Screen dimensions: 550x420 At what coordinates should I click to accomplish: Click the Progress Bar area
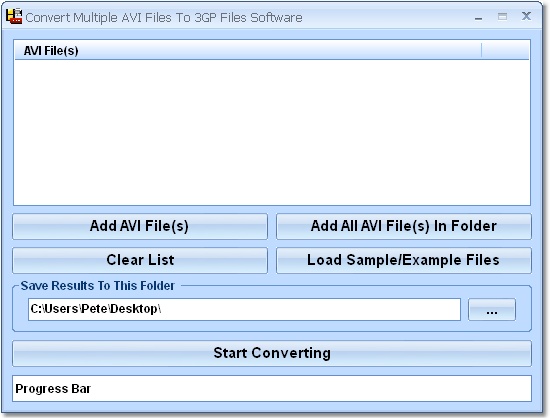click(272, 388)
